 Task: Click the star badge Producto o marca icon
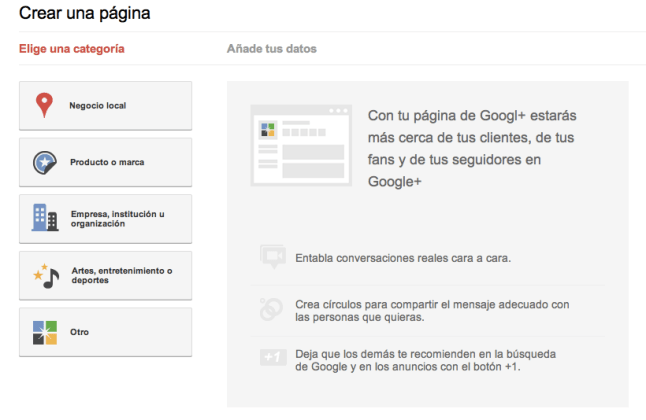point(44,162)
